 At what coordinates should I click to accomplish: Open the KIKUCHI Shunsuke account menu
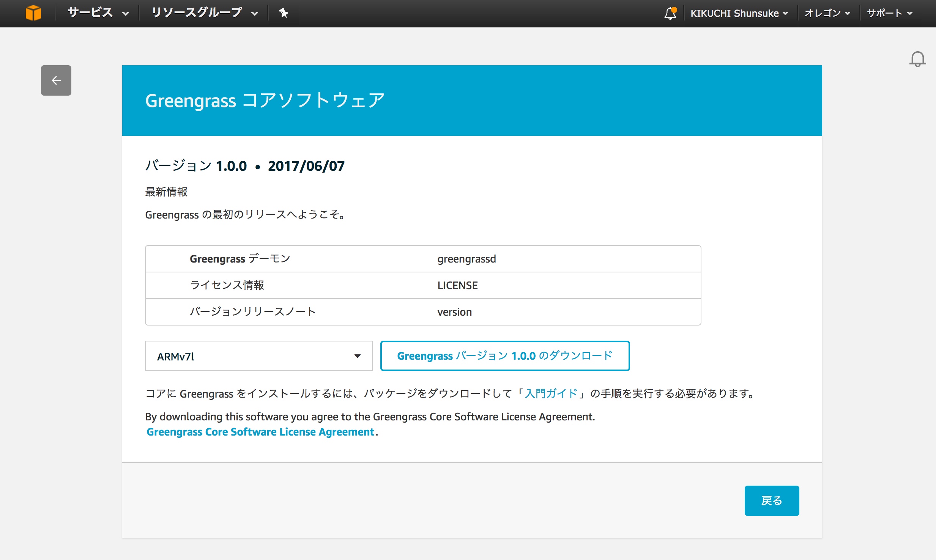[739, 13]
